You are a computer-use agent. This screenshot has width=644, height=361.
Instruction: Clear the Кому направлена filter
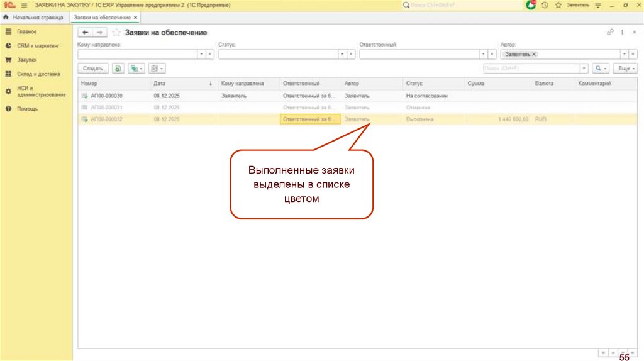(x=210, y=54)
